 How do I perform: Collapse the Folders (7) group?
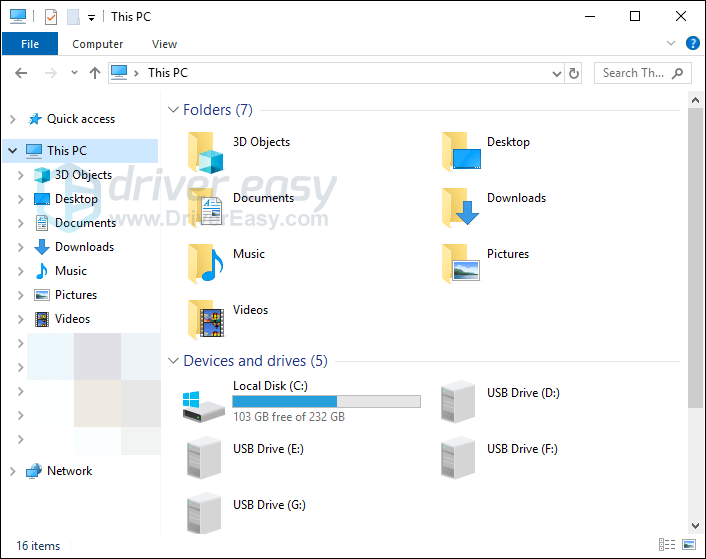point(174,110)
